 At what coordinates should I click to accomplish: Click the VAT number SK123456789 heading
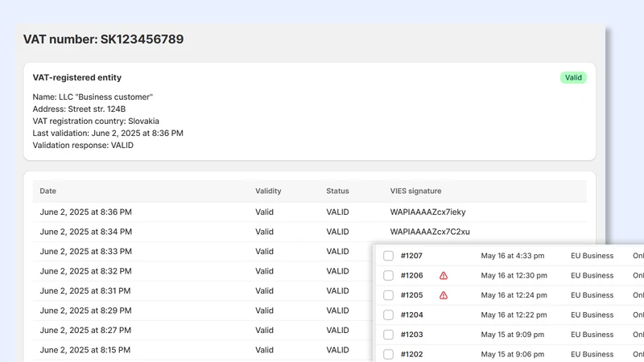pyautogui.click(x=104, y=39)
